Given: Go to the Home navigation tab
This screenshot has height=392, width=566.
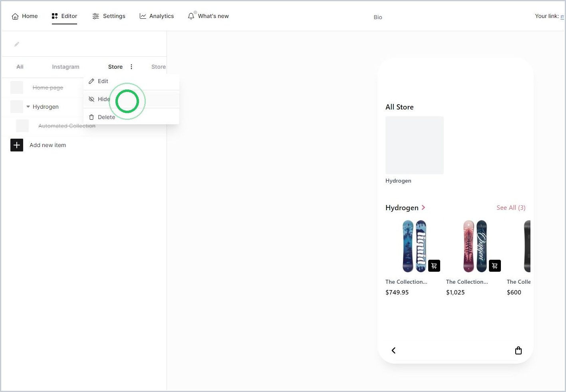Looking at the screenshot, I should (x=25, y=16).
